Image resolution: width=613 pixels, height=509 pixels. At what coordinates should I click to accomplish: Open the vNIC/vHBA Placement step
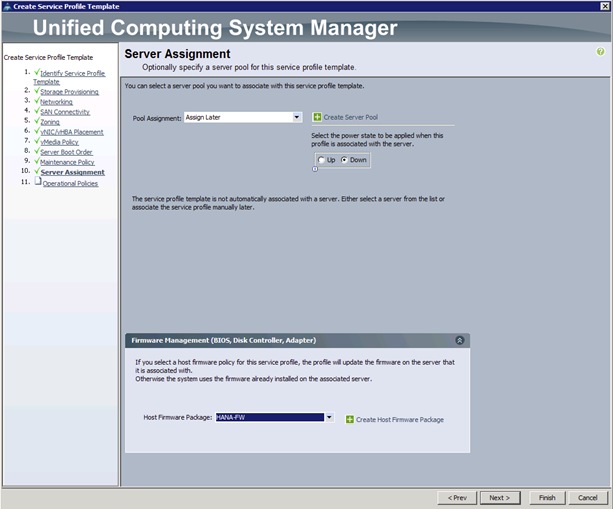(x=72, y=132)
